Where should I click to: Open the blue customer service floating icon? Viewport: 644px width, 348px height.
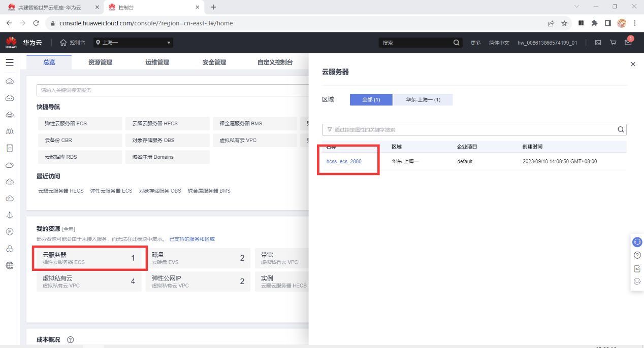coord(637,242)
